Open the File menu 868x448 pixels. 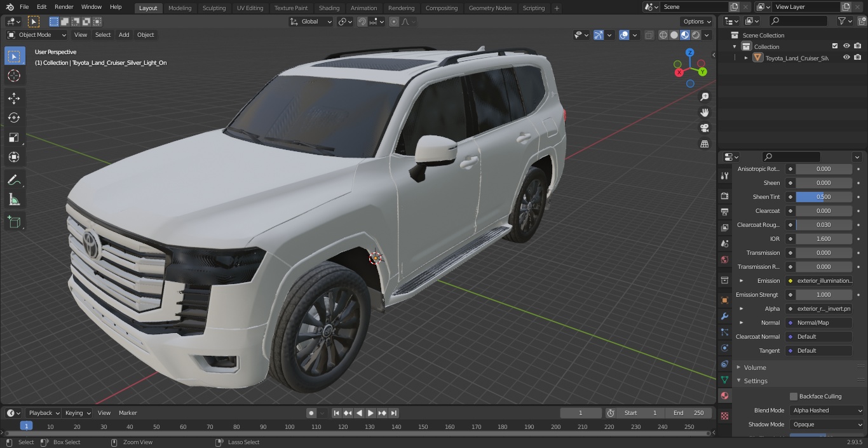point(24,7)
